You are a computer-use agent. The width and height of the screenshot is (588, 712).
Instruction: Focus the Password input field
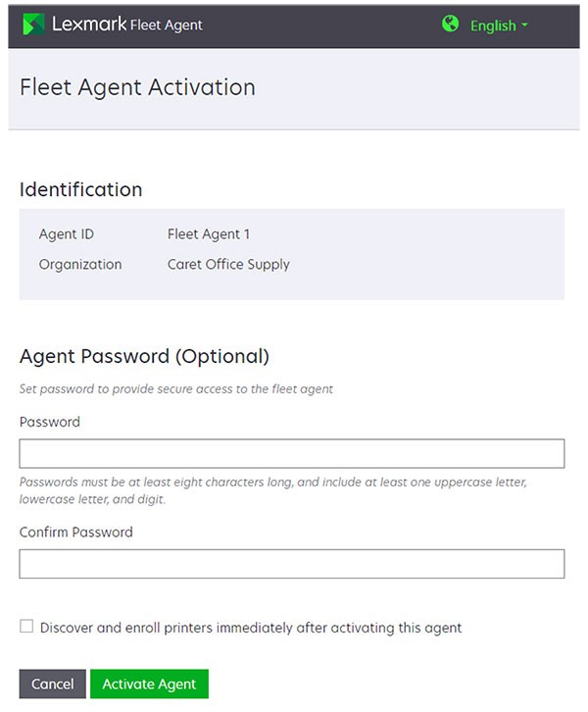292,453
